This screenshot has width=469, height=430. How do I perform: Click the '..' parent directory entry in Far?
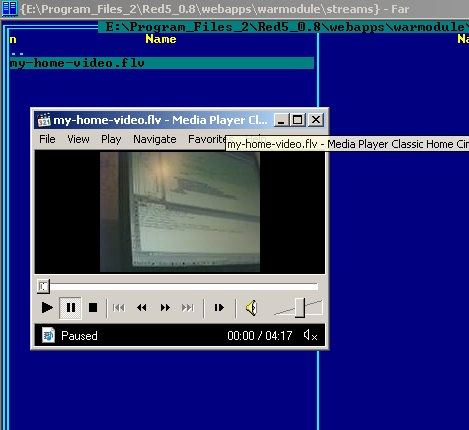(17, 52)
